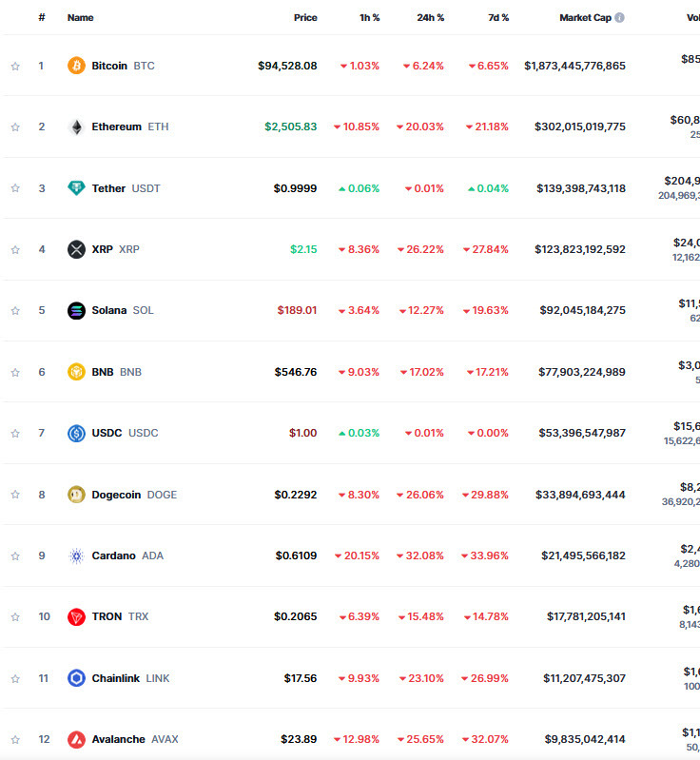This screenshot has height=760, width=700.
Task: Click the XRP logo icon
Action: pyautogui.click(x=76, y=249)
